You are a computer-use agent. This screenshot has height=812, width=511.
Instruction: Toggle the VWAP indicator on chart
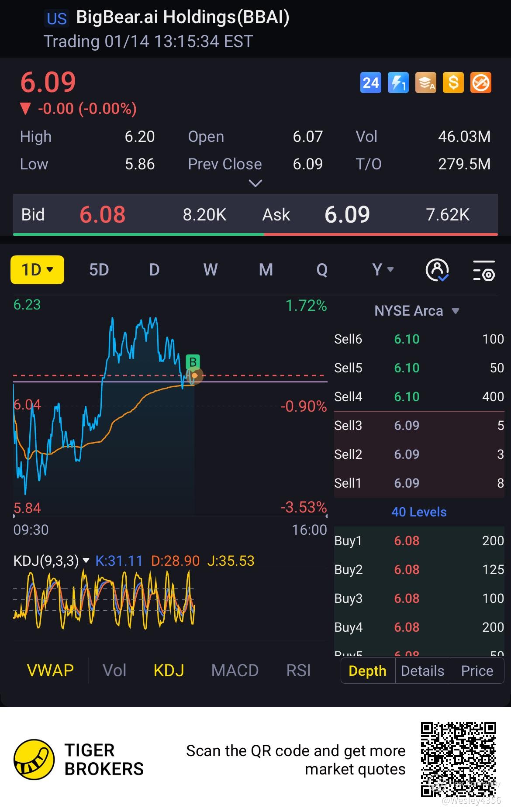click(x=50, y=670)
